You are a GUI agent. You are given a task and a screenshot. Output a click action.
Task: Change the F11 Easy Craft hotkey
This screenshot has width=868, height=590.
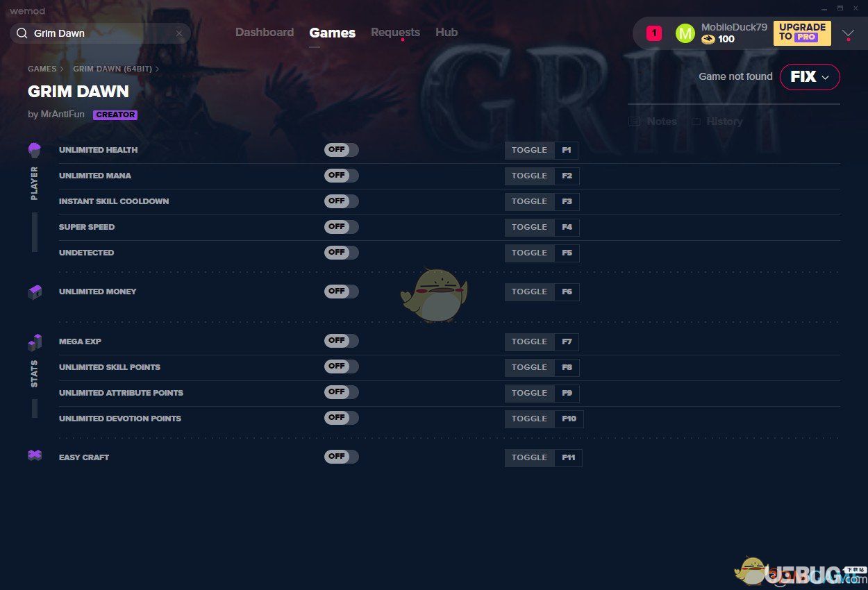tap(569, 458)
